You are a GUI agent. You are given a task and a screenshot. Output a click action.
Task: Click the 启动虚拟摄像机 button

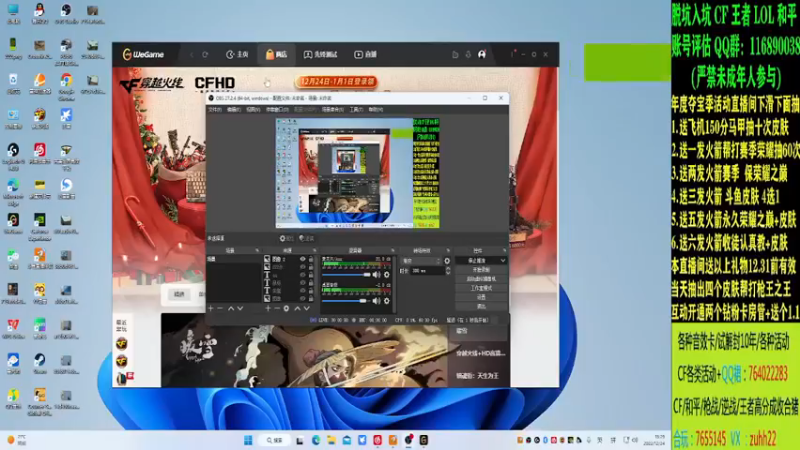tap(481, 279)
